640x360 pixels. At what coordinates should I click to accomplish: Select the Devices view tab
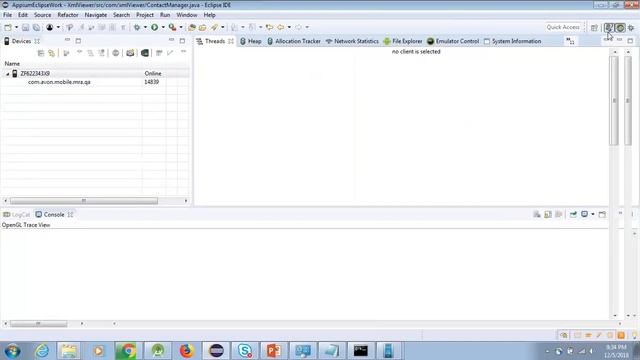click(x=22, y=41)
